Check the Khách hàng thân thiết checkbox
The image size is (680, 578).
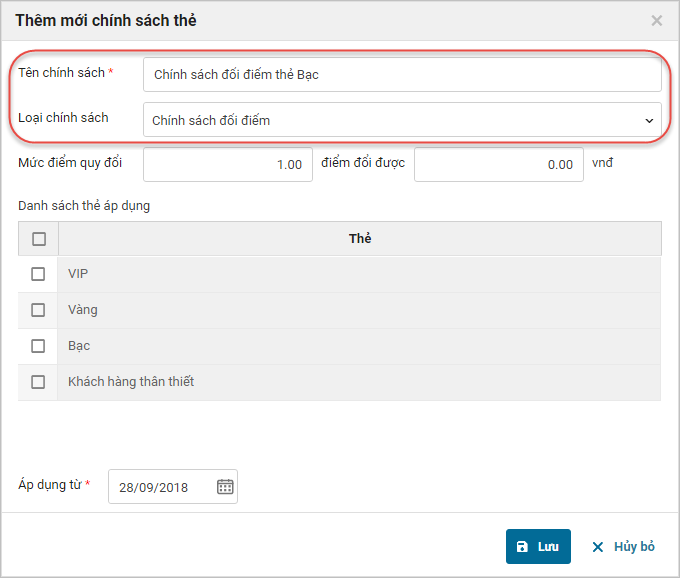[38, 382]
